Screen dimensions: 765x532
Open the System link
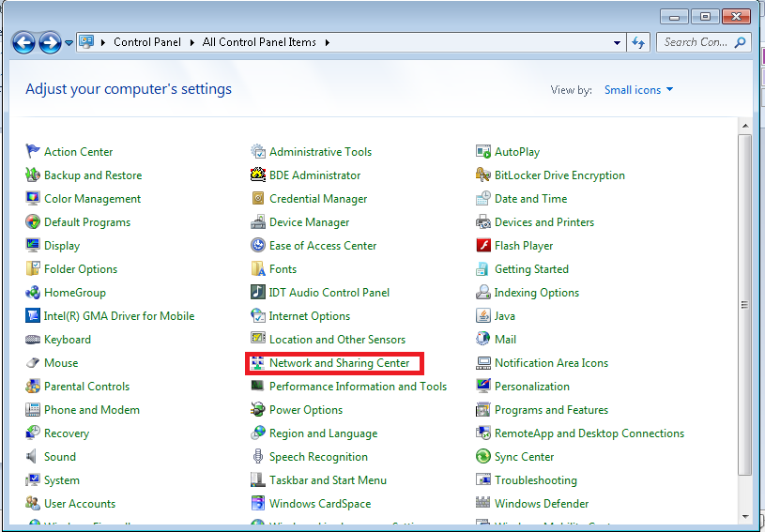pos(61,480)
